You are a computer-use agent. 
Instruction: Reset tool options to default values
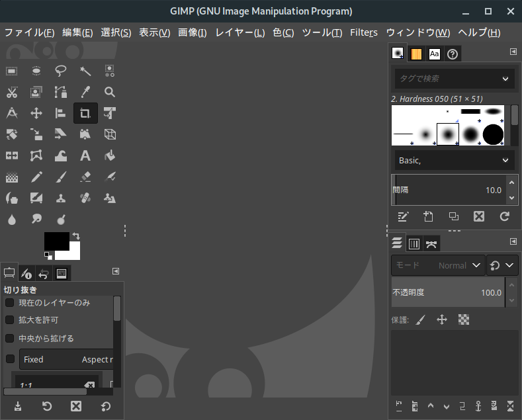106,406
